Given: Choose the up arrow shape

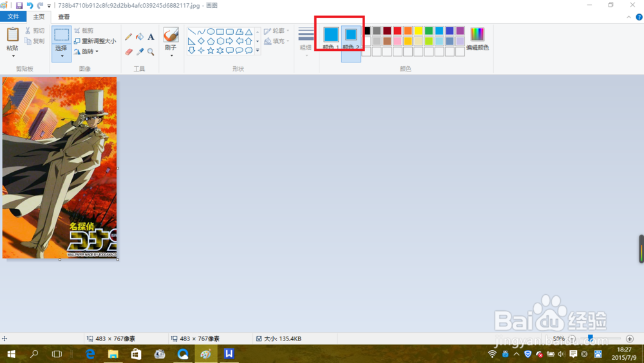Looking at the screenshot, I should point(249,41).
